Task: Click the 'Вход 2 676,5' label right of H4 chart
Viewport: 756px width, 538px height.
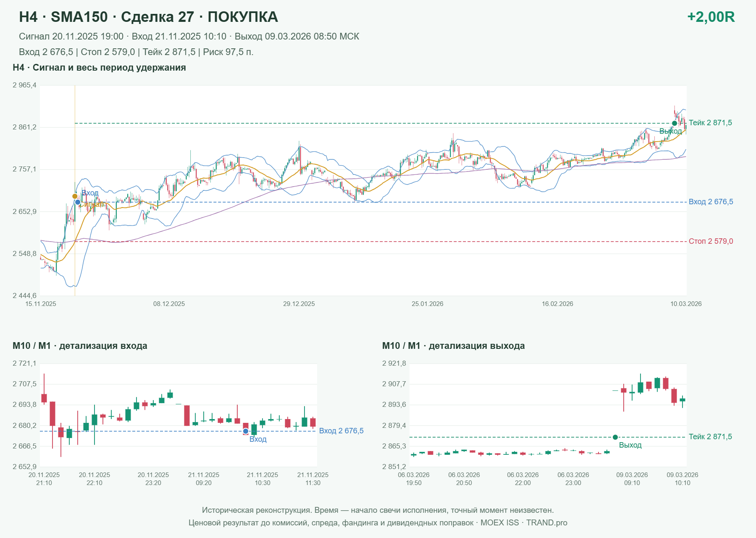Action: [x=711, y=202]
